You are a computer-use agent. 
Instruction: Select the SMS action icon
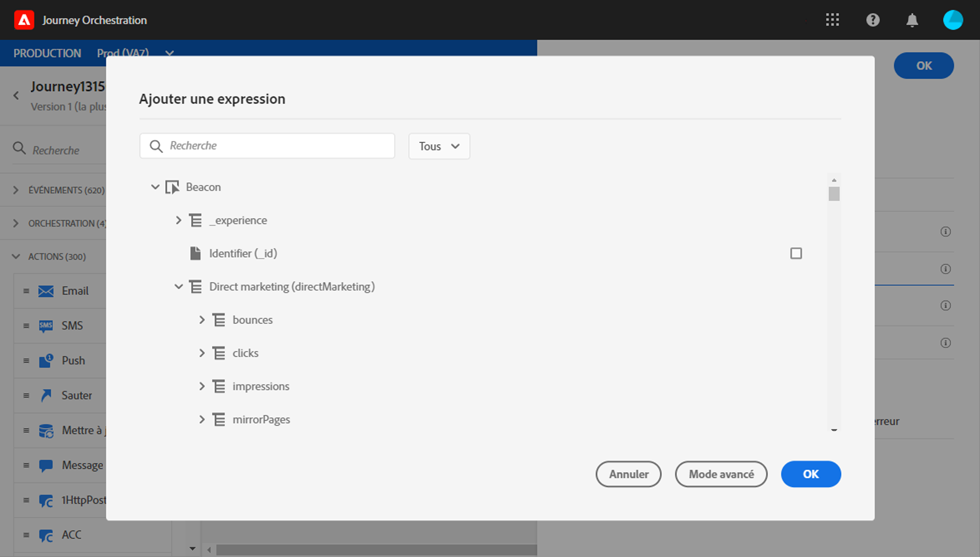click(x=46, y=326)
